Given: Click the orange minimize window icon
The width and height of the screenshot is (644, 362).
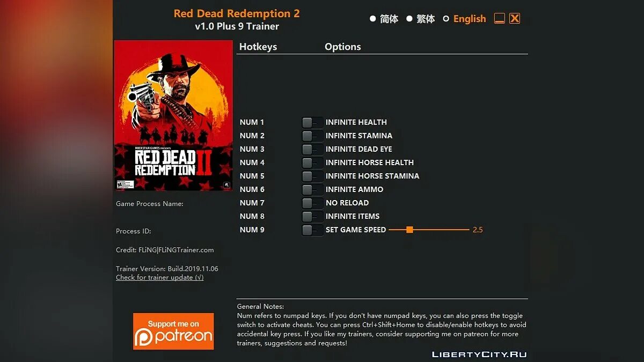Looking at the screenshot, I should pyautogui.click(x=500, y=19).
